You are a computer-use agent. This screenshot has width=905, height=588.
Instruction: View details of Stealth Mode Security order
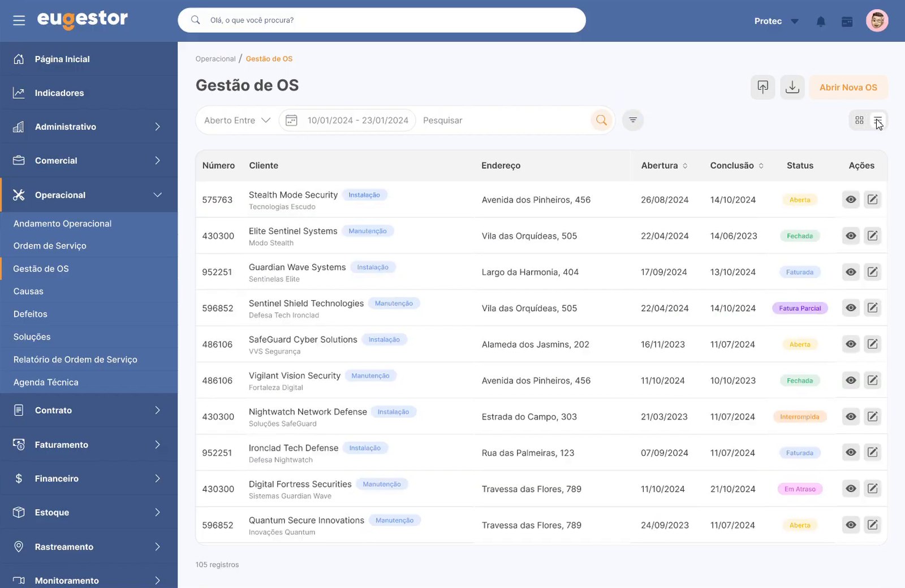point(851,200)
